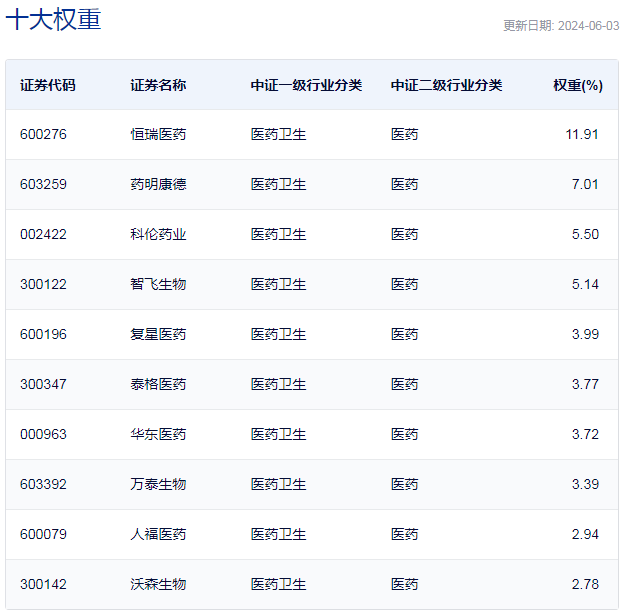624x616 pixels.
Task: Click 医药卫生 in the 智飞生物 row
Action: (278, 285)
